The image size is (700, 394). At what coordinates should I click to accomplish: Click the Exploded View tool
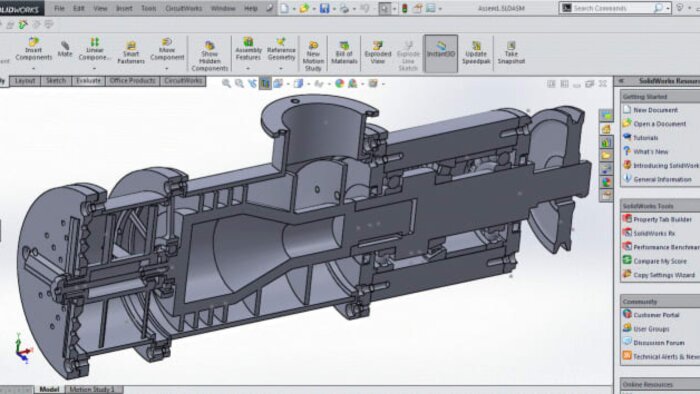(378, 53)
